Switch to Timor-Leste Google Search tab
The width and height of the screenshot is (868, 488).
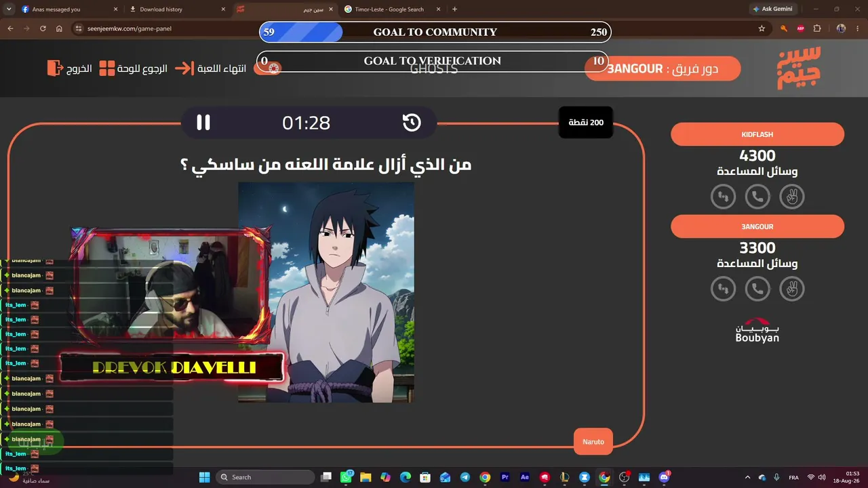(392, 9)
